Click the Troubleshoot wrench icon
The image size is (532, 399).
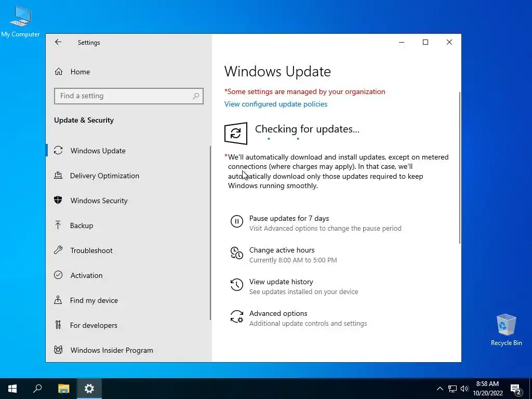58,250
